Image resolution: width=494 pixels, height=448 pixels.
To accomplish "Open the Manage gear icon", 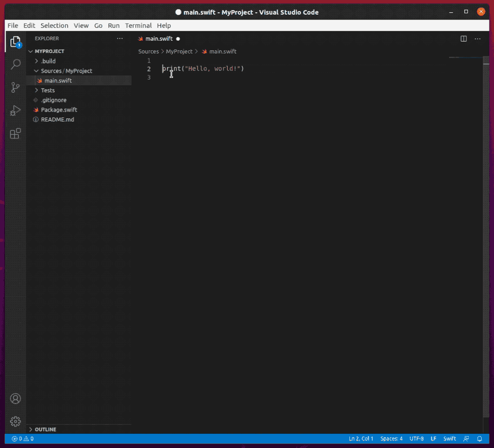I will click(x=15, y=421).
